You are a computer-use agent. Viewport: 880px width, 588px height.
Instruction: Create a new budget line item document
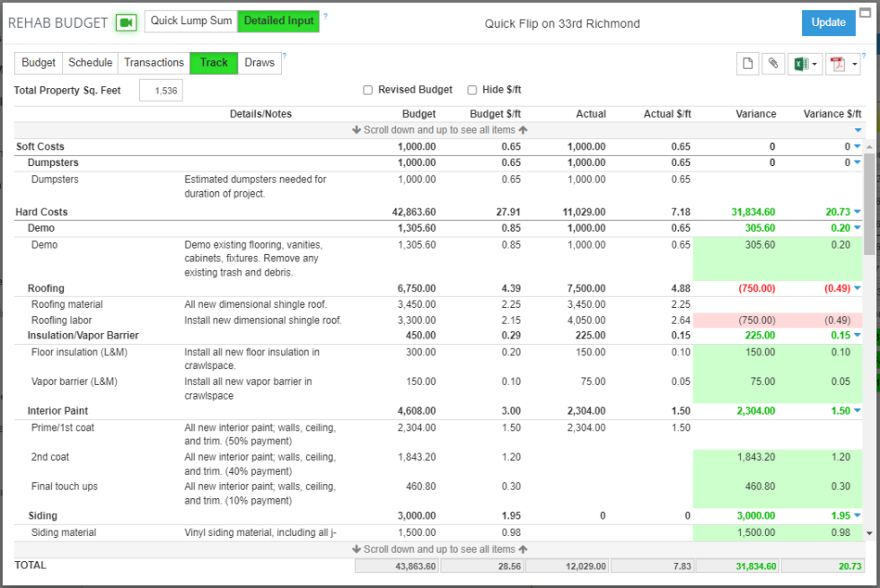click(x=747, y=63)
